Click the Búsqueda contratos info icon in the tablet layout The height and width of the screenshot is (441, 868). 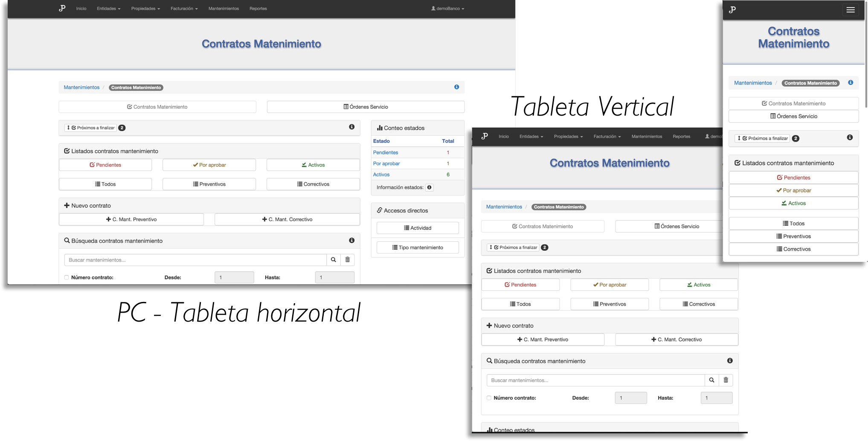tap(729, 361)
